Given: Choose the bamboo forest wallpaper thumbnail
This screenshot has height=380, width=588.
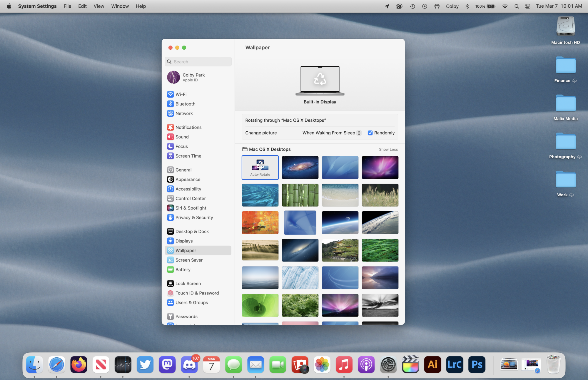Looking at the screenshot, I should click(x=300, y=195).
